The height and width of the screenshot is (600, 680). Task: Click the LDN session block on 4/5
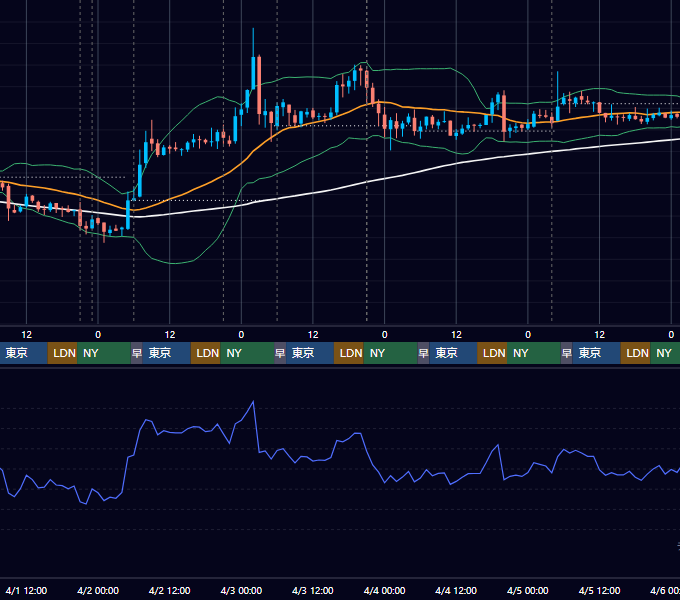point(635,353)
